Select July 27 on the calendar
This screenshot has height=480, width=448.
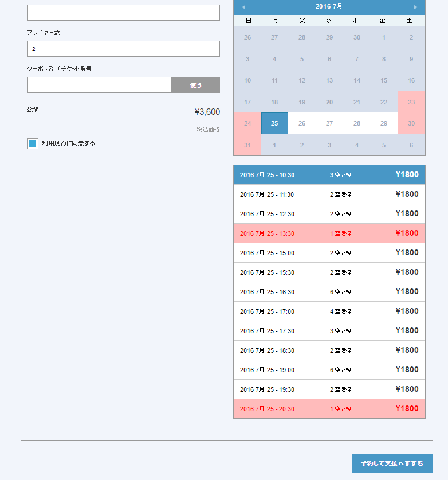[329, 123]
